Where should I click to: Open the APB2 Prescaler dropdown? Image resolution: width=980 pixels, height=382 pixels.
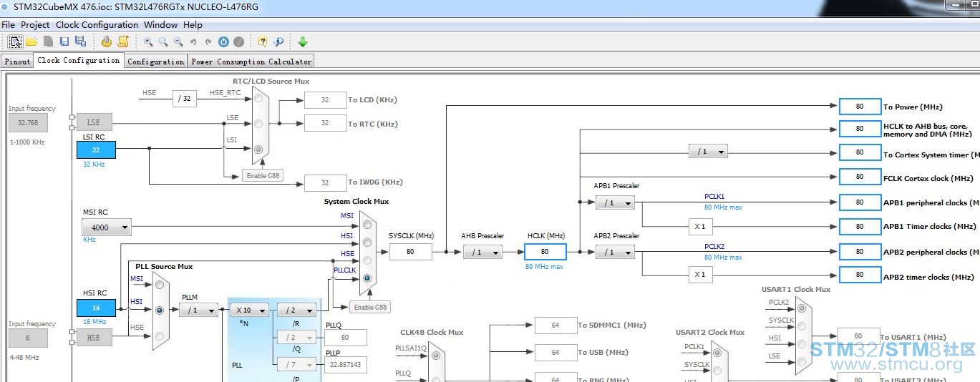(615, 252)
